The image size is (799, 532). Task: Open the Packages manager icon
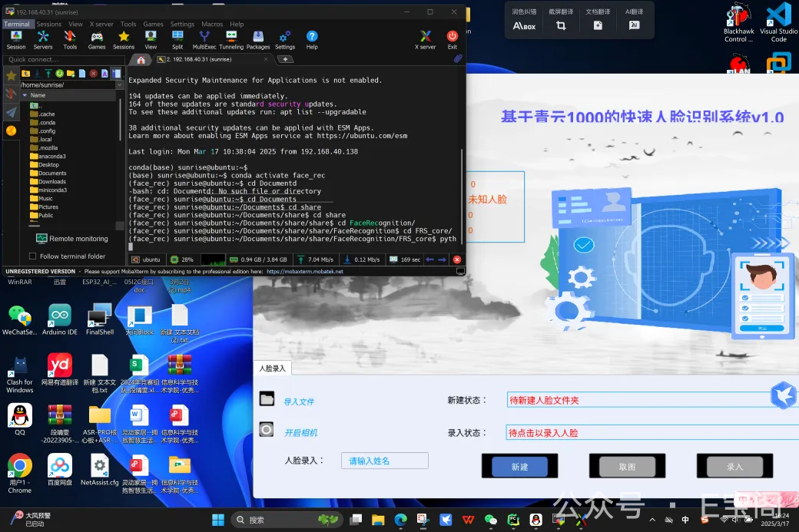pos(257,38)
